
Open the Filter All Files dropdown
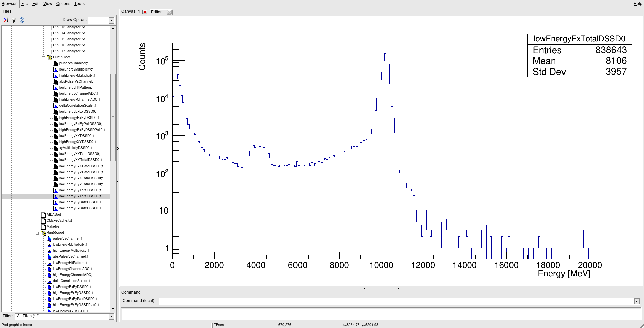111,316
